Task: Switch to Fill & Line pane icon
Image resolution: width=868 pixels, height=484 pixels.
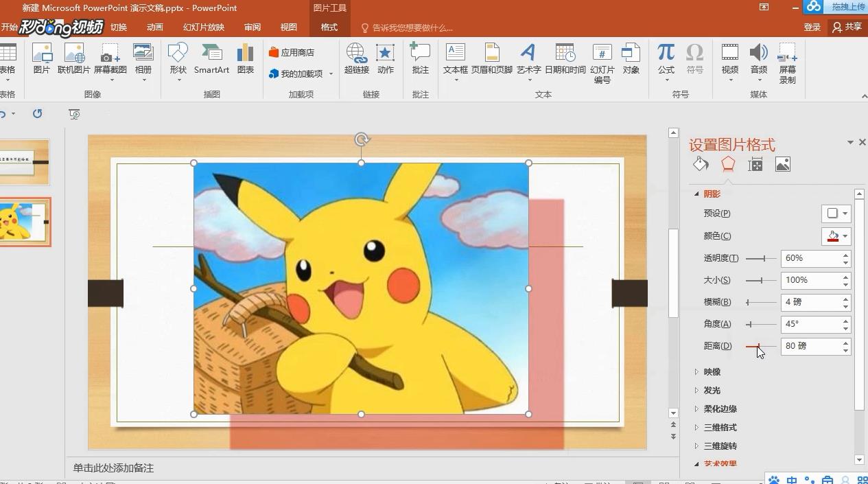Action: (701, 164)
